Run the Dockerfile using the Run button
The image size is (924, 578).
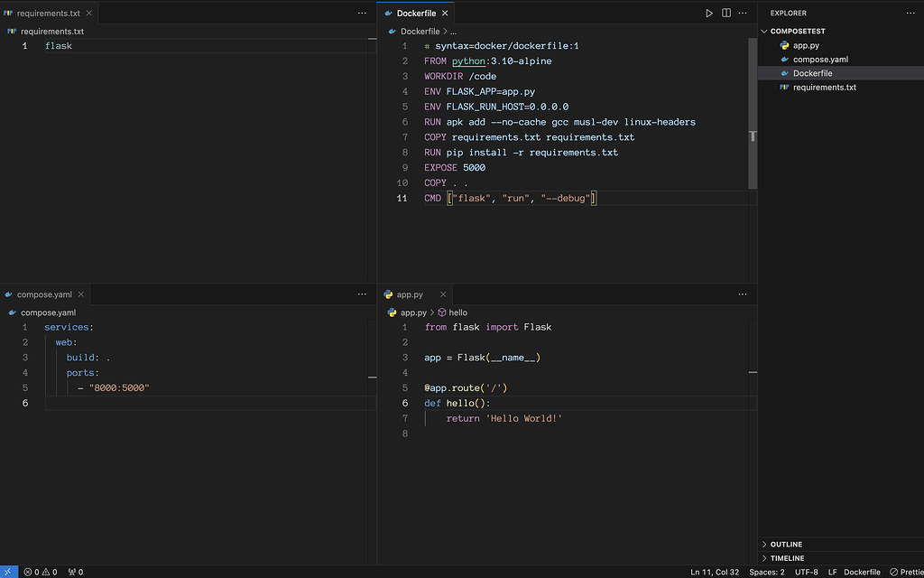[709, 14]
